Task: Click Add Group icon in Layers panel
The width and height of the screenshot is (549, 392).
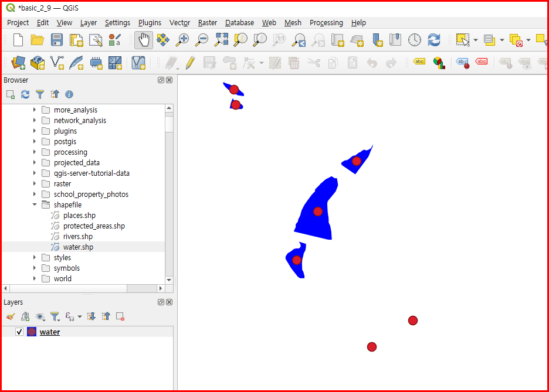Action: click(25, 316)
